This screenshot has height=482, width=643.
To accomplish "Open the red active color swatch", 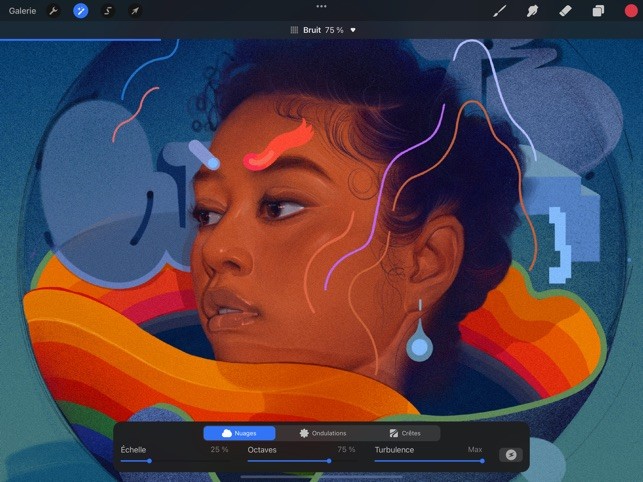I will coord(631,11).
